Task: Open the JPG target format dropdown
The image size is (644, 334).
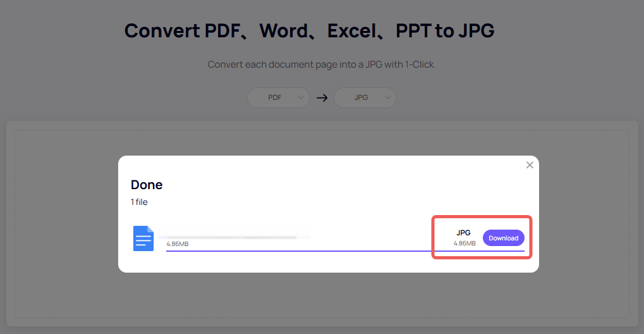Action: pyautogui.click(x=365, y=98)
